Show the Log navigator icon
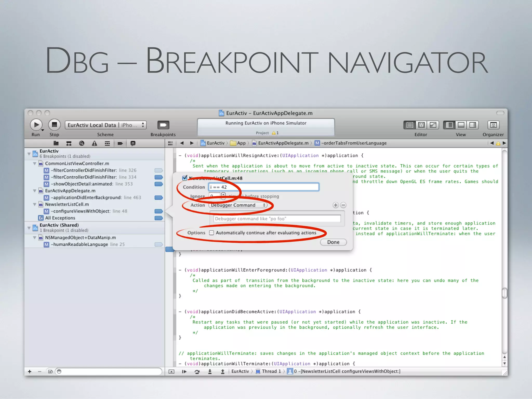This screenshot has width=532, height=399. [133, 143]
